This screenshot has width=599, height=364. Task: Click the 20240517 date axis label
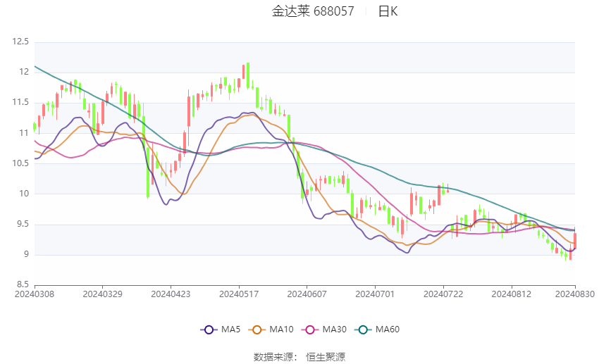tap(239, 294)
